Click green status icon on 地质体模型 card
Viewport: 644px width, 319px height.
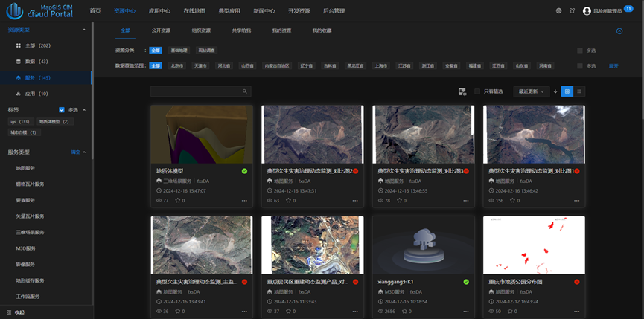244,171
